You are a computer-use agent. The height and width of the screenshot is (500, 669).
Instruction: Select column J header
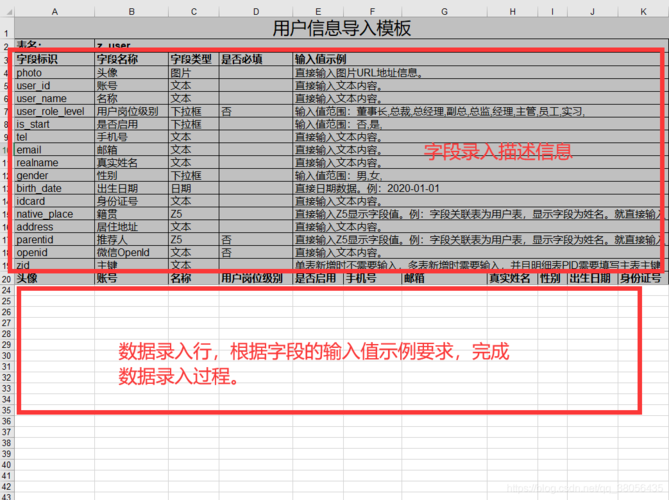pos(593,12)
